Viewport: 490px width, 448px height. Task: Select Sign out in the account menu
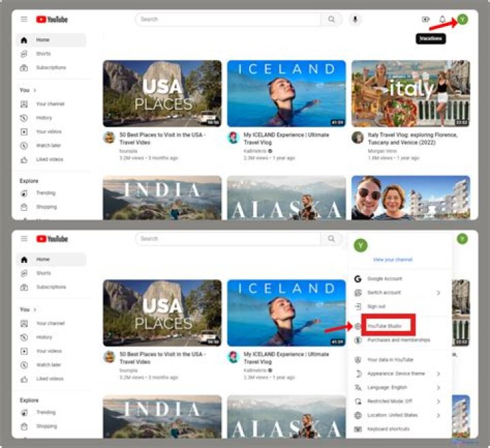[376, 306]
